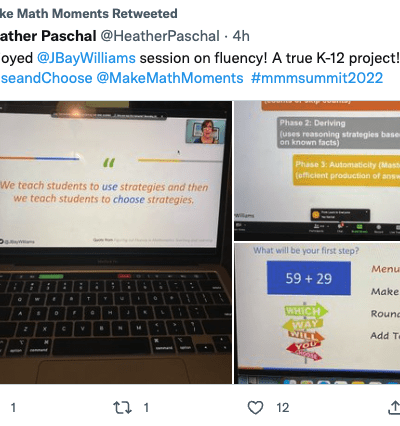Screen dimensions: 400x426
Task: Open the laptop quote slide photo
Action: coord(116,242)
